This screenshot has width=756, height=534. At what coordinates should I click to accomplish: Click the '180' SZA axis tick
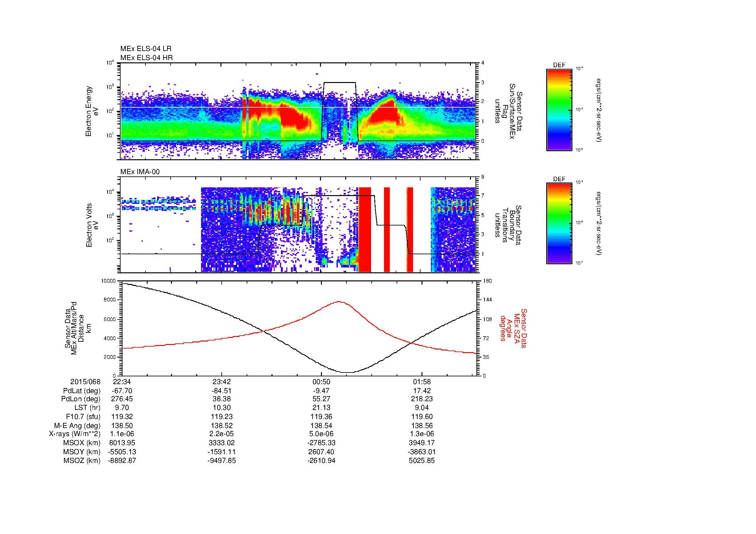coord(487,281)
